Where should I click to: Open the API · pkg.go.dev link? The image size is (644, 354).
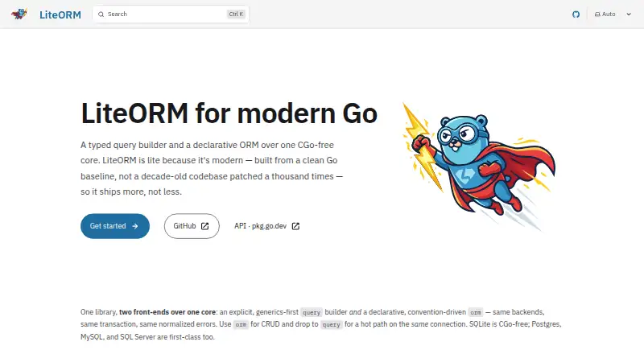point(267,226)
